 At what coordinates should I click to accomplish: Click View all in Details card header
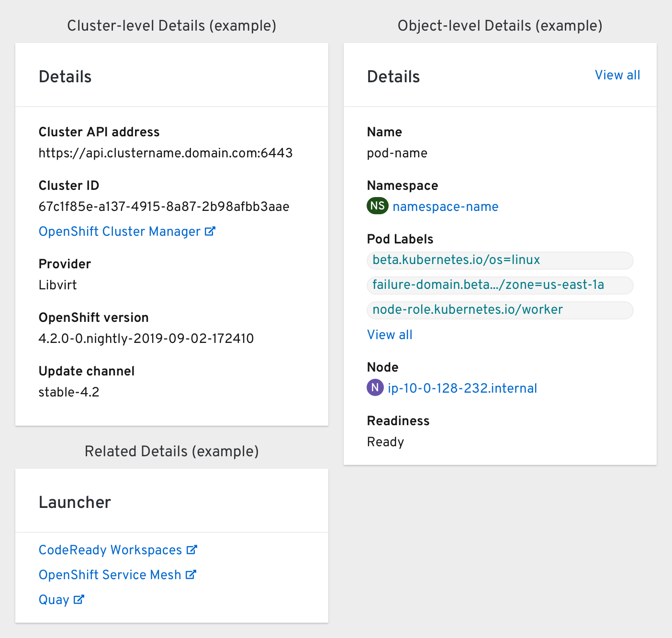[x=617, y=75]
